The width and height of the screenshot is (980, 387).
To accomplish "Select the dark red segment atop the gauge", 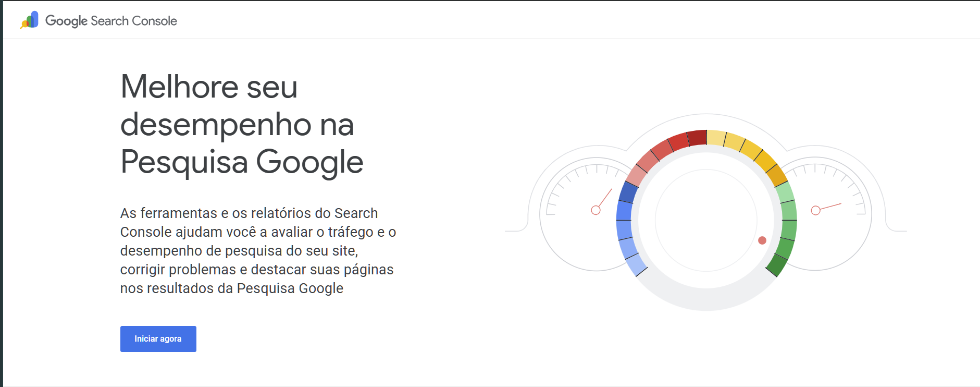I will click(697, 138).
